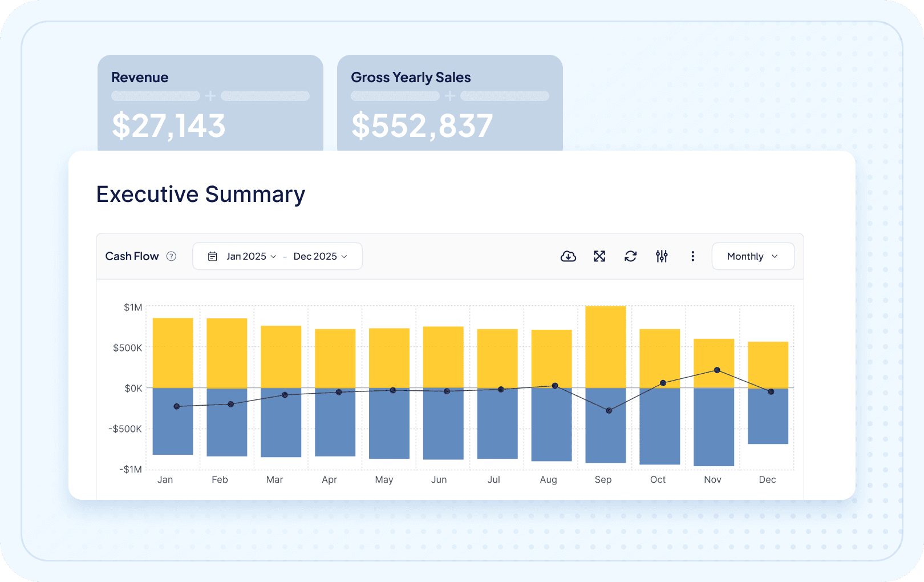Screen dimensions: 924x582
Task: Open the Monthly interval dropdown
Action: coord(753,256)
